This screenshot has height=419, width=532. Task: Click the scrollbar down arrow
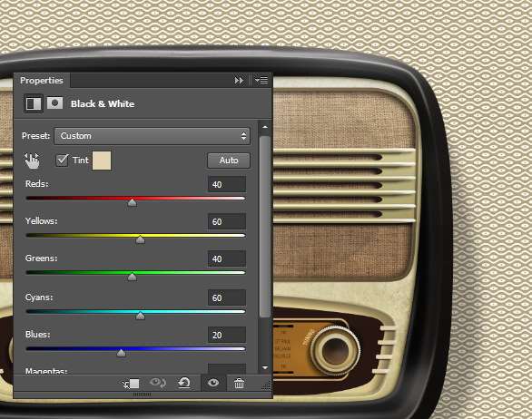pyautogui.click(x=265, y=368)
